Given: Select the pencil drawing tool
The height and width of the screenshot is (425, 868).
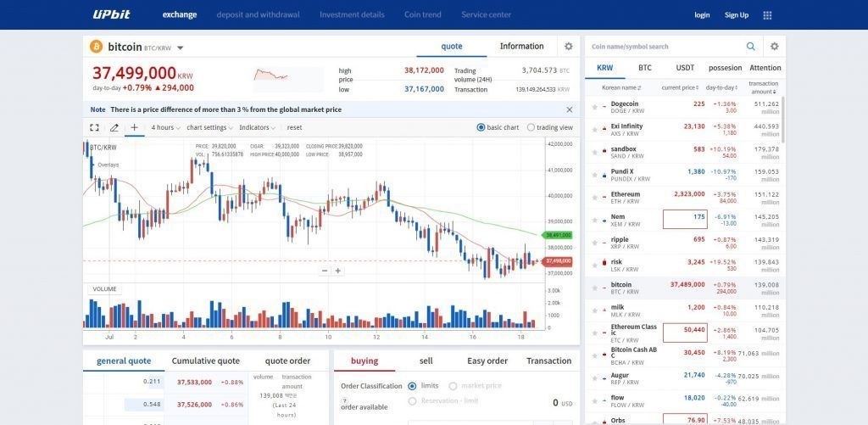Looking at the screenshot, I should pyautogui.click(x=114, y=127).
